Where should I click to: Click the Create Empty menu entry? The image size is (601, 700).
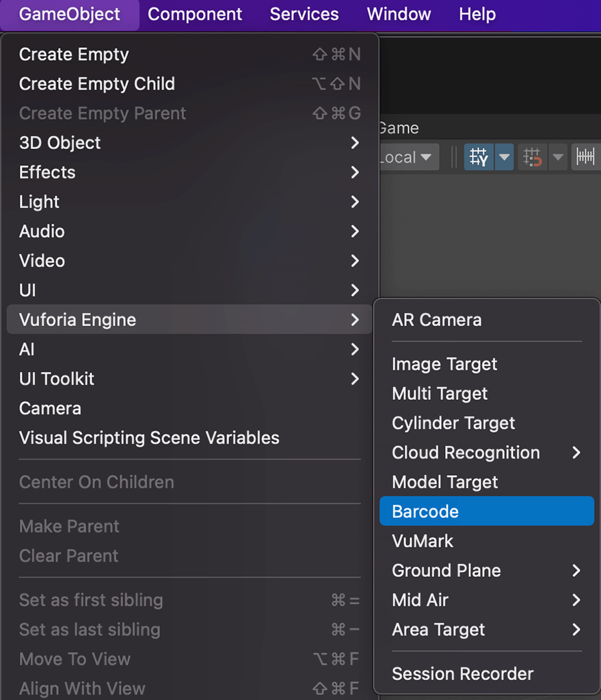74,55
